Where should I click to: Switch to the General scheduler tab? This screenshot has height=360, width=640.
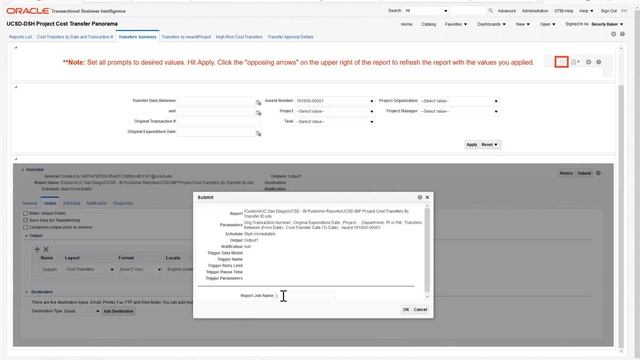pos(29,203)
